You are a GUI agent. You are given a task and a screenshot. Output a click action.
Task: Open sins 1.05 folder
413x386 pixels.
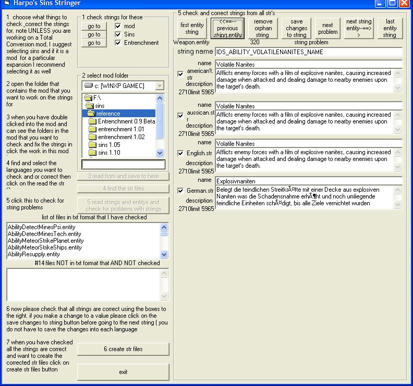[105, 145]
